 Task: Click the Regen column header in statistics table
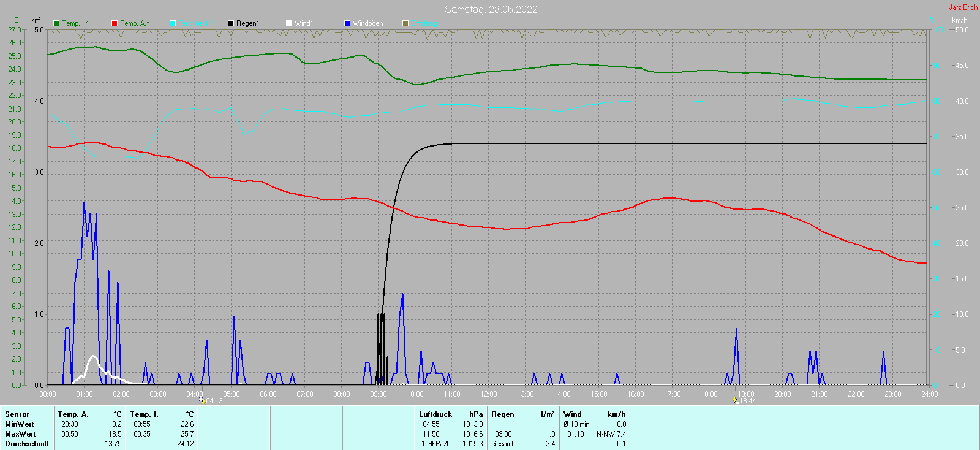click(502, 414)
